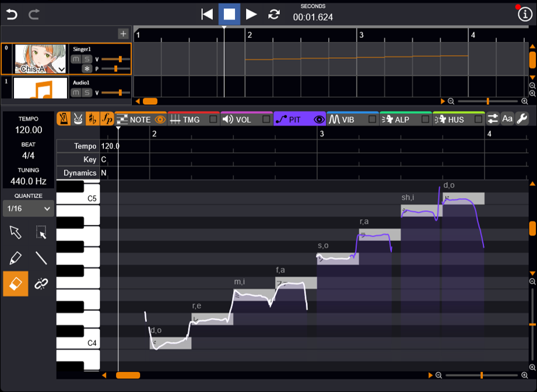Check the VOL parameter checkbox
The height and width of the screenshot is (392, 537).
coord(266,119)
